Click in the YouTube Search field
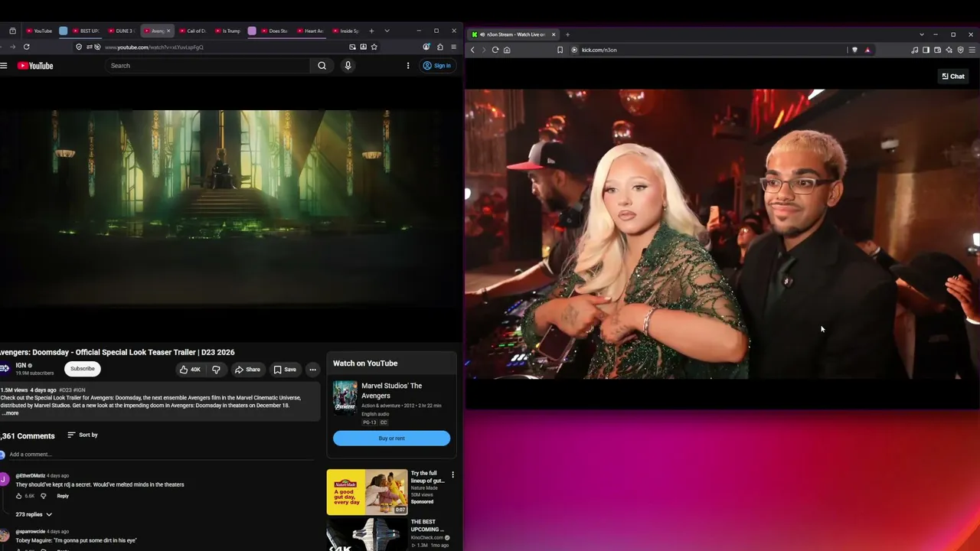The height and width of the screenshot is (551, 980). (208, 66)
